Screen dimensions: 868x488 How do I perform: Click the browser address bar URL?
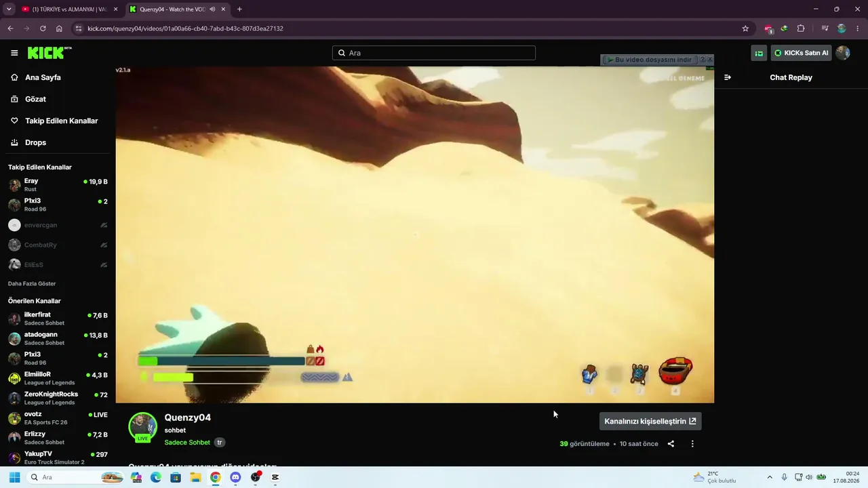(x=185, y=28)
